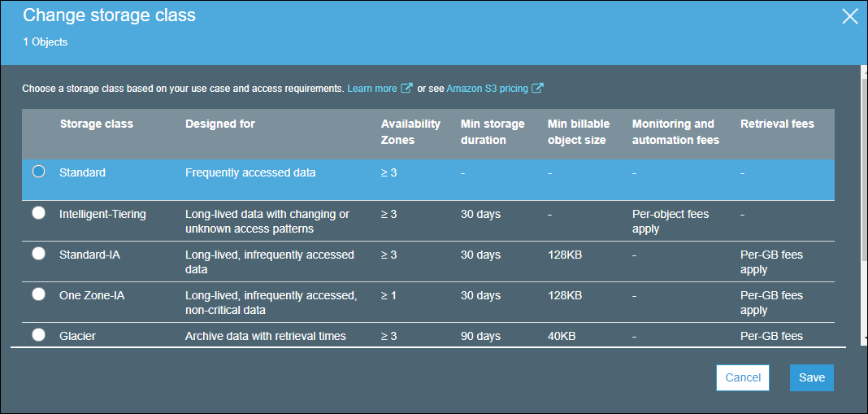
Task: Click 'Long-lived data with changing or unknown access patterns'
Action: [267, 221]
